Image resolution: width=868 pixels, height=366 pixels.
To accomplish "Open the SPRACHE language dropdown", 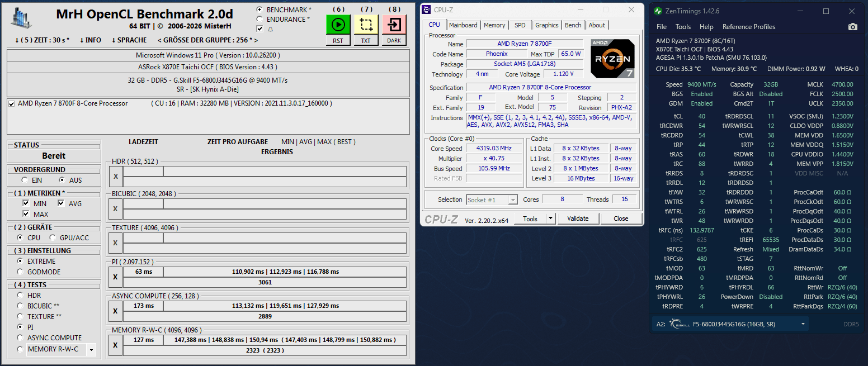I will coord(129,40).
